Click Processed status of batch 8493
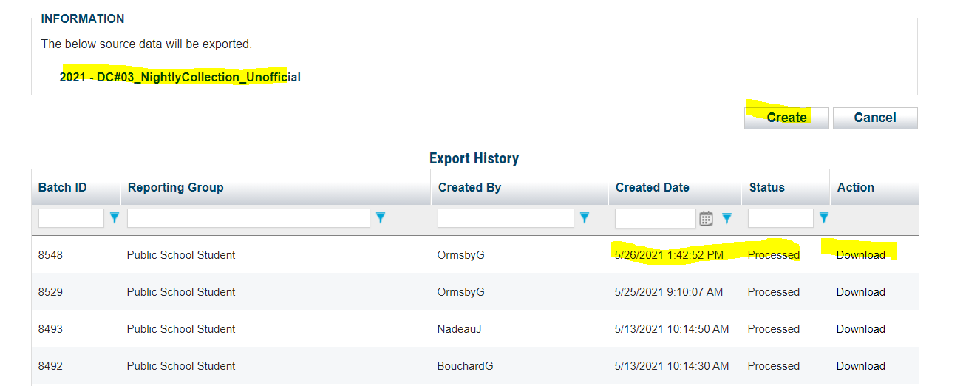 coord(774,329)
